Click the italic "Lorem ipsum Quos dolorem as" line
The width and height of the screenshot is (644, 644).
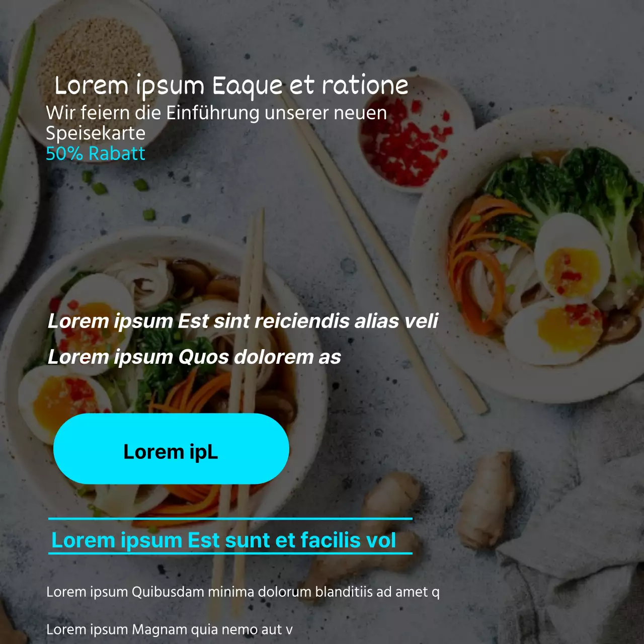tap(194, 357)
